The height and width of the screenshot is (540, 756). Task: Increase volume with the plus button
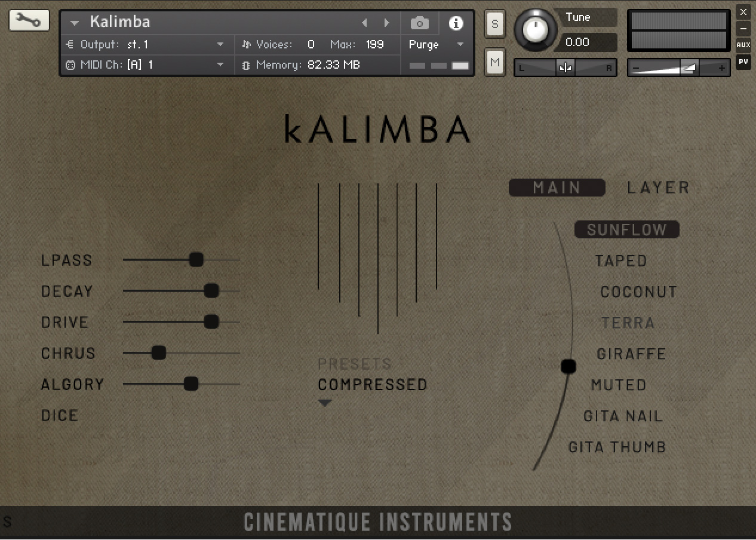click(x=722, y=68)
